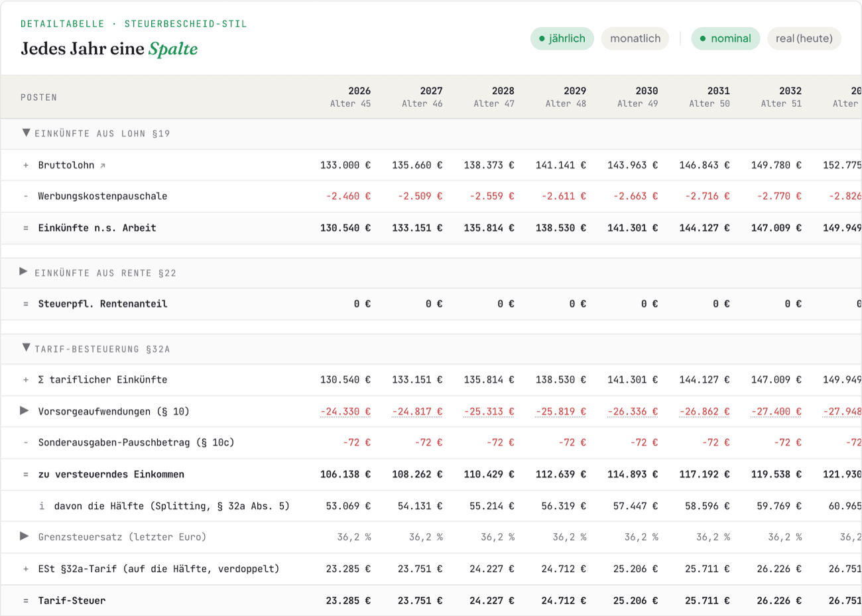
Task: Select the 2032 column header
Action: coord(781,97)
